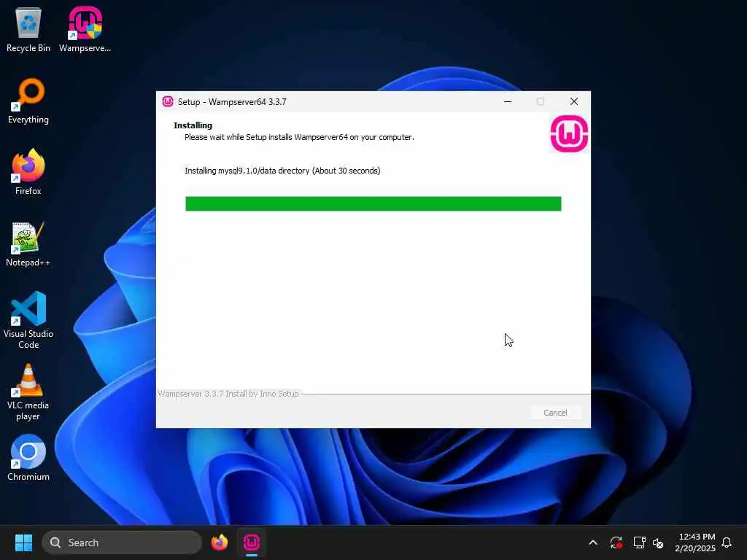Viewport: 747px width, 560px height.
Task: Click the taskbar Search box
Action: click(x=122, y=542)
